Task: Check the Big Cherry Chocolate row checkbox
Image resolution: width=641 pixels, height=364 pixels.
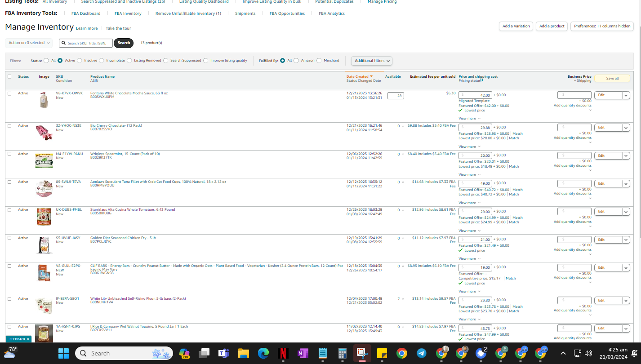Action: (x=9, y=126)
